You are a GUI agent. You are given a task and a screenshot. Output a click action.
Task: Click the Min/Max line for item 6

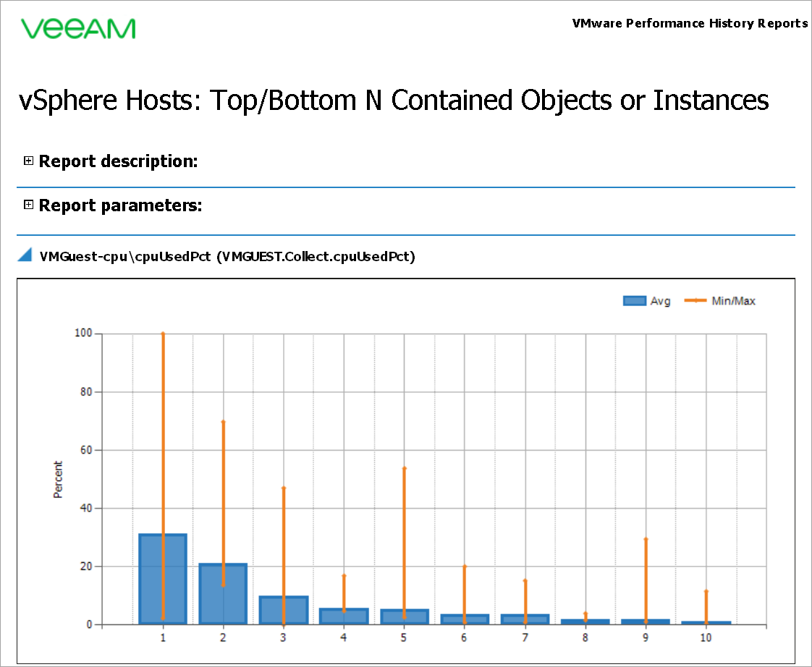465,595
